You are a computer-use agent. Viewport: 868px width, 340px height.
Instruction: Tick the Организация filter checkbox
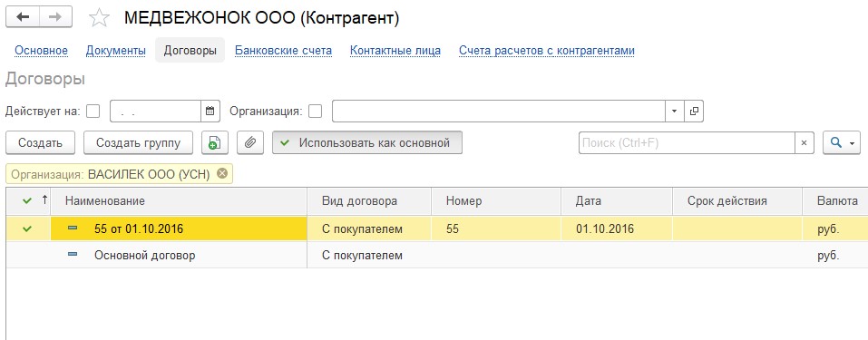[315, 111]
